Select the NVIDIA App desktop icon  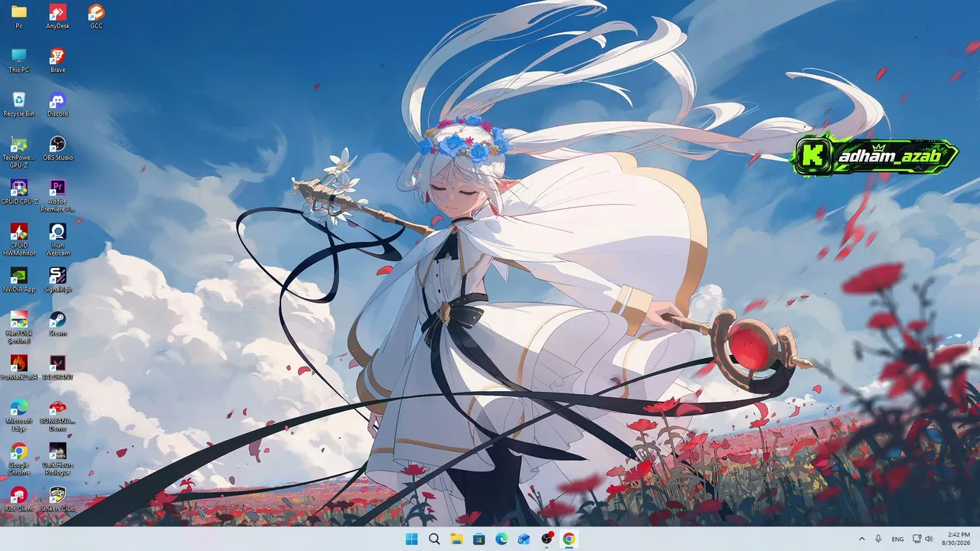click(19, 280)
